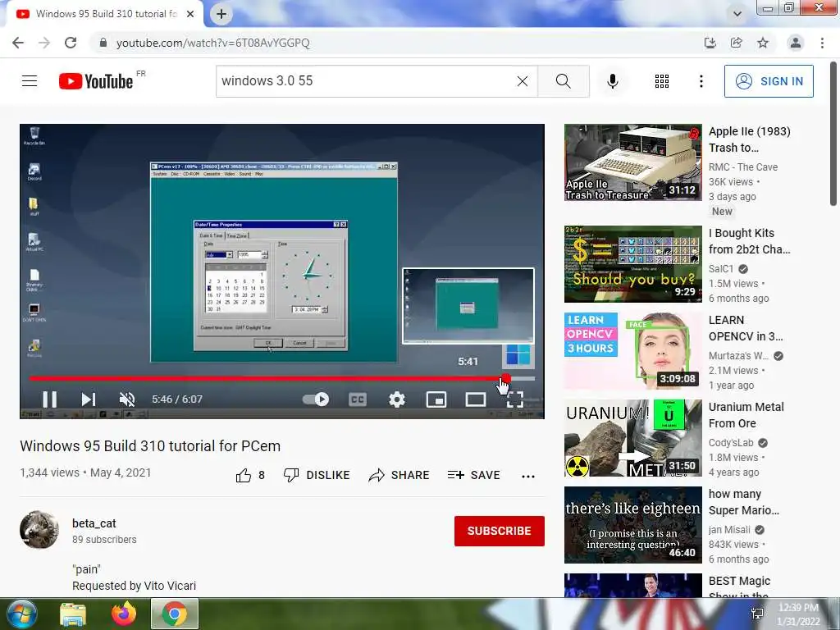Viewport: 840px width, 630px height.
Task: Open Windows Explorer from the taskbar
Action: (73, 614)
